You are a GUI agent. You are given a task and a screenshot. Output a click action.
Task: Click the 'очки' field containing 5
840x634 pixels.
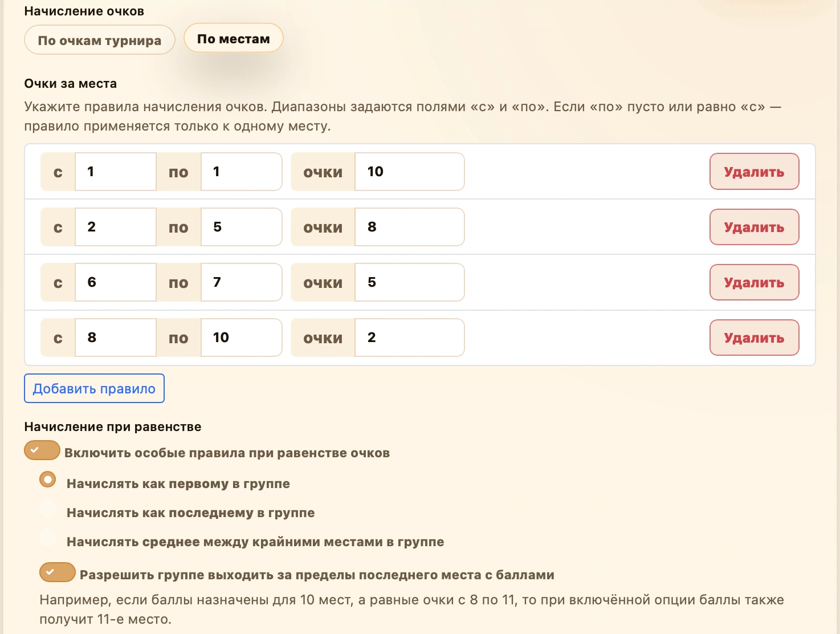point(410,282)
